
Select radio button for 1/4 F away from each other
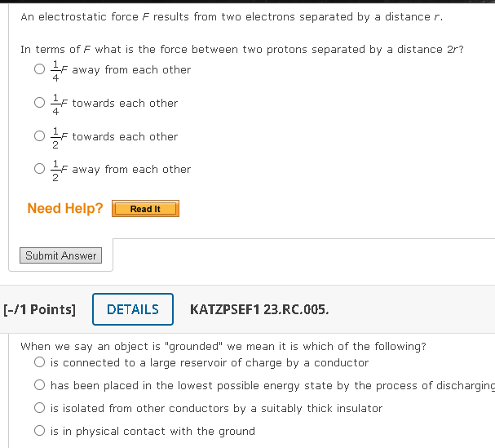pyautogui.click(x=39, y=70)
